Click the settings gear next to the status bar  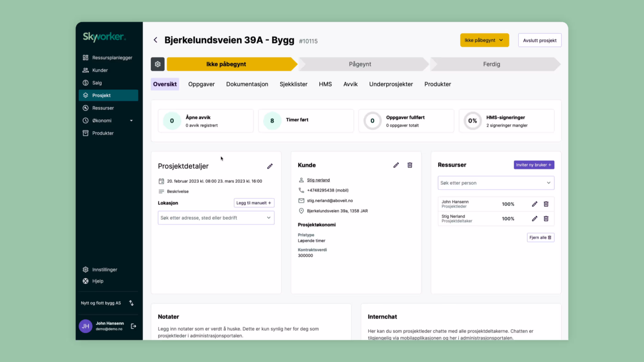click(x=158, y=64)
